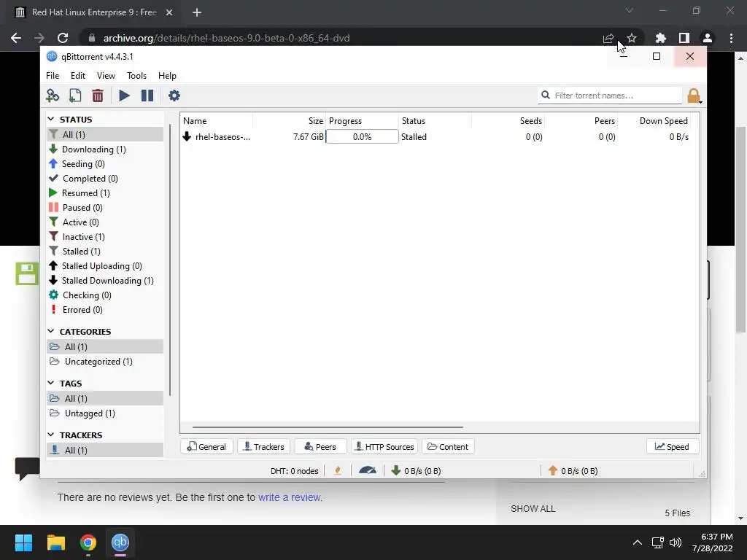Image resolution: width=747 pixels, height=560 pixels.
Task: Filter by Stalled Downloading (1)
Action: pos(105,281)
